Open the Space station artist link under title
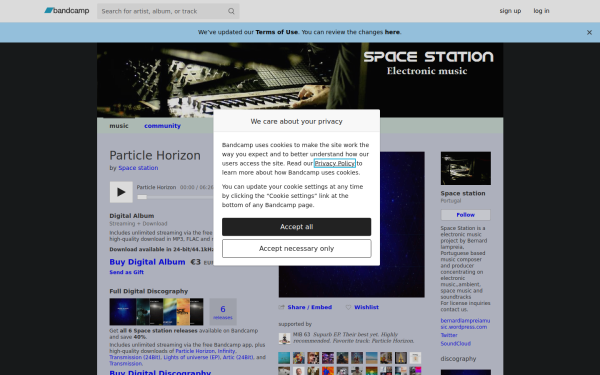The image size is (600, 375). pyautogui.click(x=138, y=168)
